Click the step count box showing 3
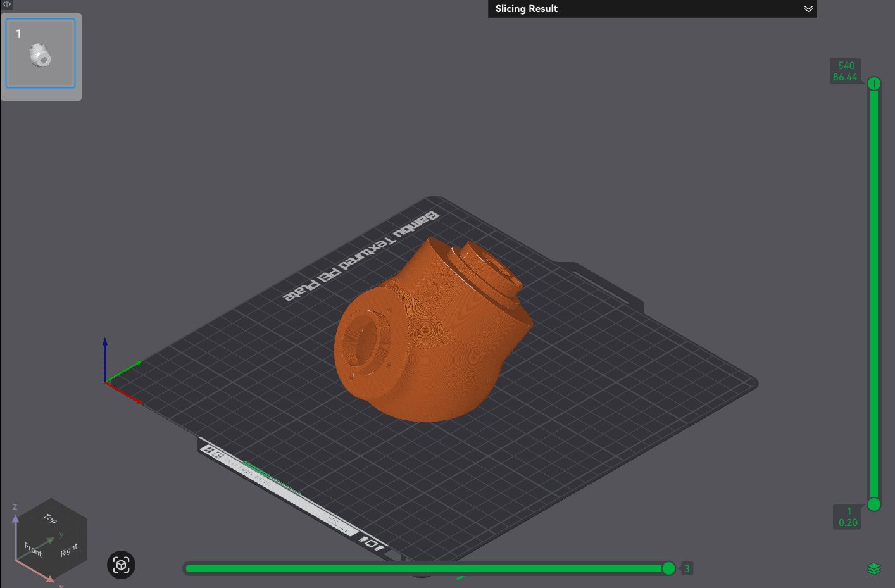The width and height of the screenshot is (895, 588). 686,568
